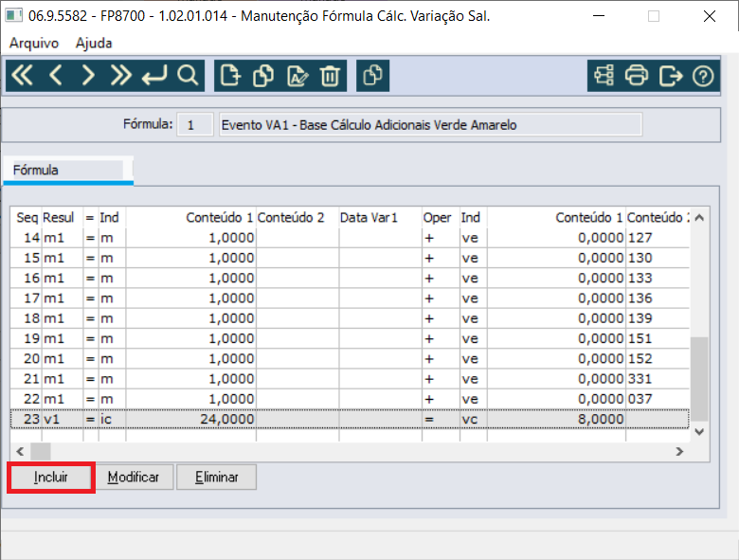Select the row with Seq 16

click(x=350, y=279)
